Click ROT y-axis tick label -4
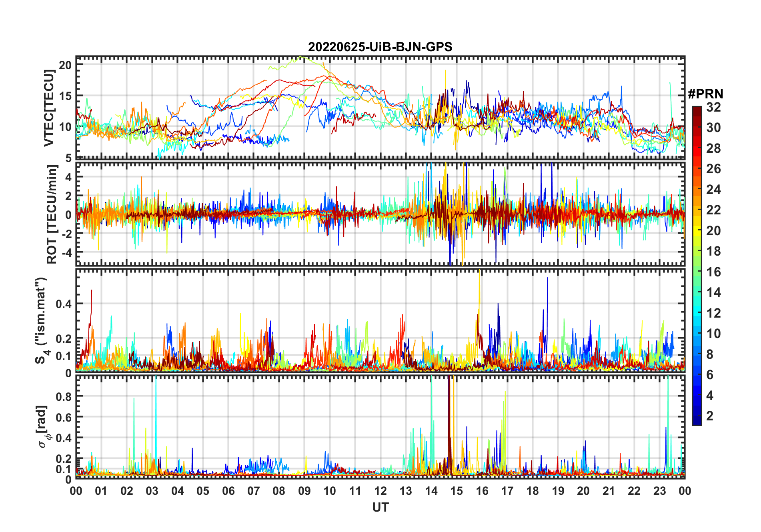This screenshot has height=532, width=761. pyautogui.click(x=67, y=253)
